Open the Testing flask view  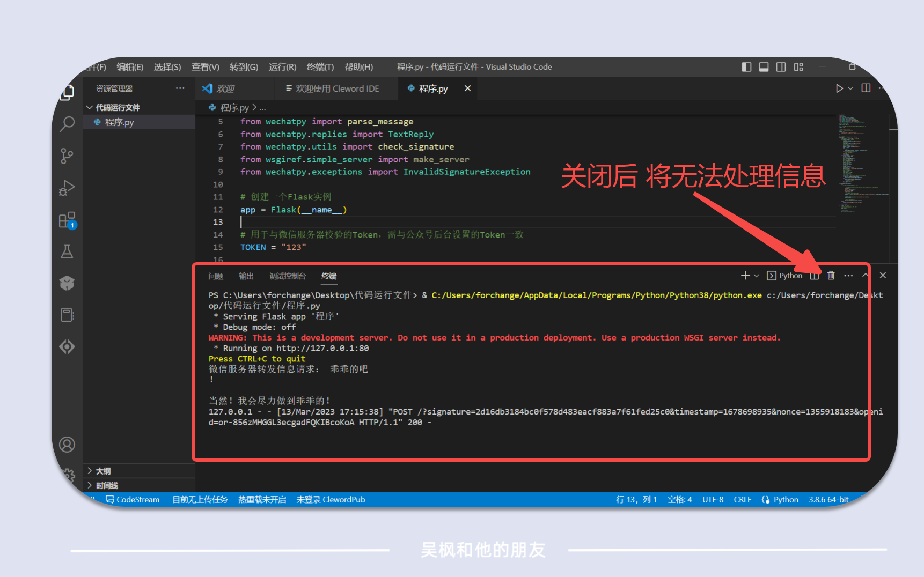[67, 251]
